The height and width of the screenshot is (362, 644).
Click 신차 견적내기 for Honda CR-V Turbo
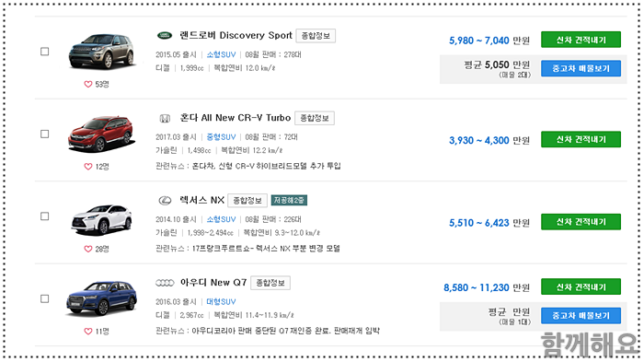point(581,139)
